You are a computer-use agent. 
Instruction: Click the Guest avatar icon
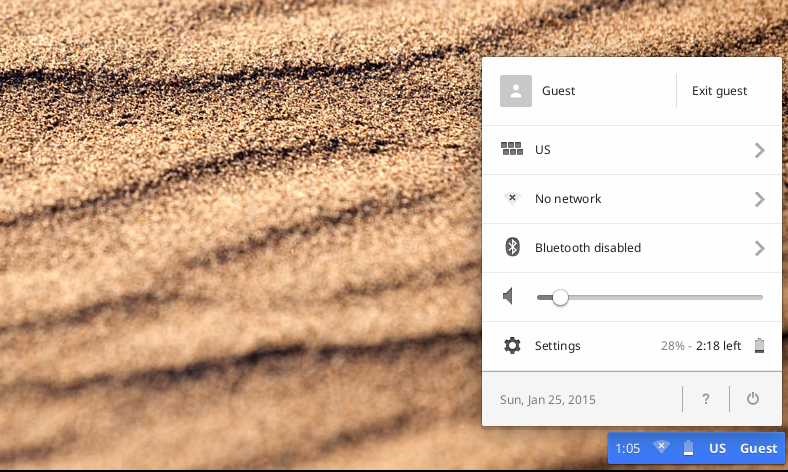tap(515, 91)
